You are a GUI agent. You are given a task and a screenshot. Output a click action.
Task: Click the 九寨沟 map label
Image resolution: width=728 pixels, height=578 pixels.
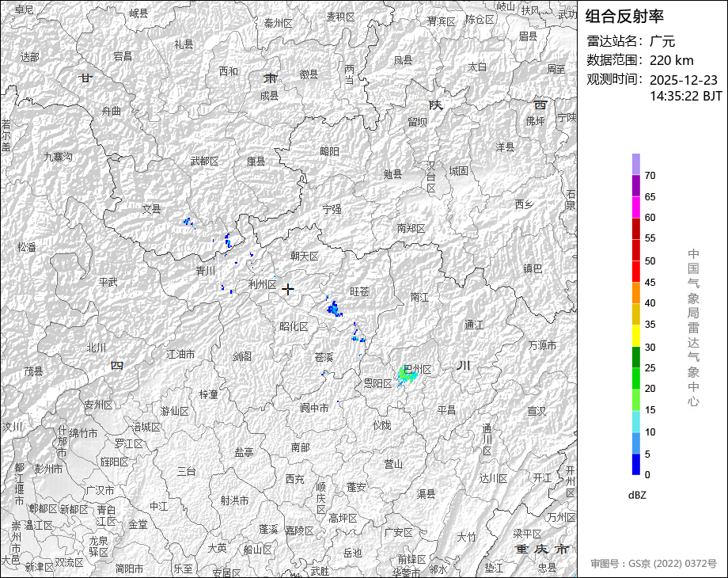coord(59,157)
